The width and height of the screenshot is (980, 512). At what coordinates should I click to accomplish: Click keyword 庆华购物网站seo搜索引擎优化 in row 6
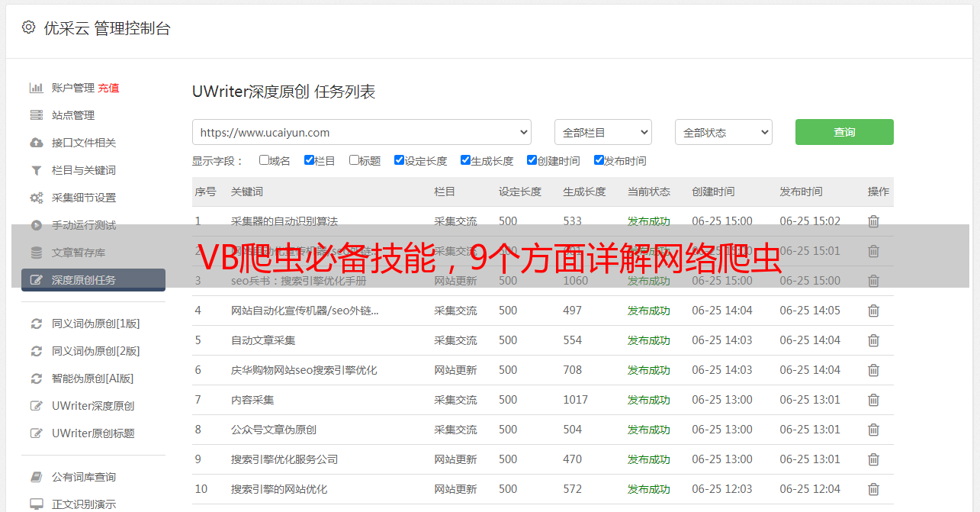(x=304, y=370)
